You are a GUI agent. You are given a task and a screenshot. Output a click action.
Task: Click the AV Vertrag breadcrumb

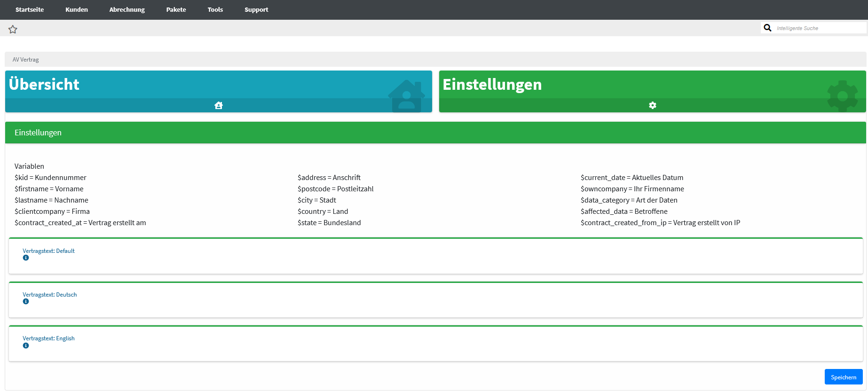pos(26,60)
